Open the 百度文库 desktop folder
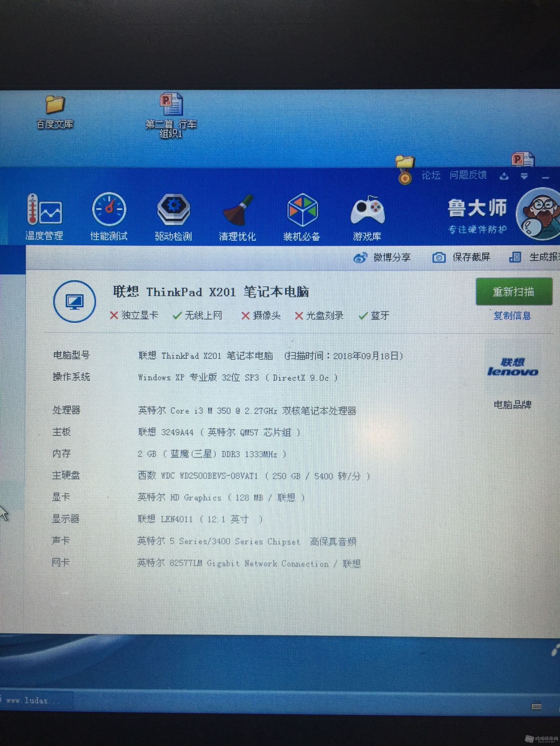560x746 pixels. (x=54, y=112)
